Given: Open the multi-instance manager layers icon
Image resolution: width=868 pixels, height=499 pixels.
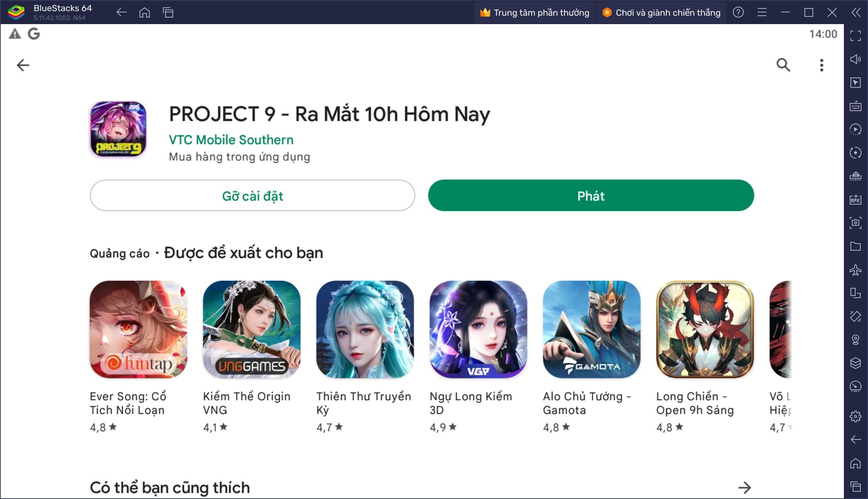Looking at the screenshot, I should click(855, 363).
